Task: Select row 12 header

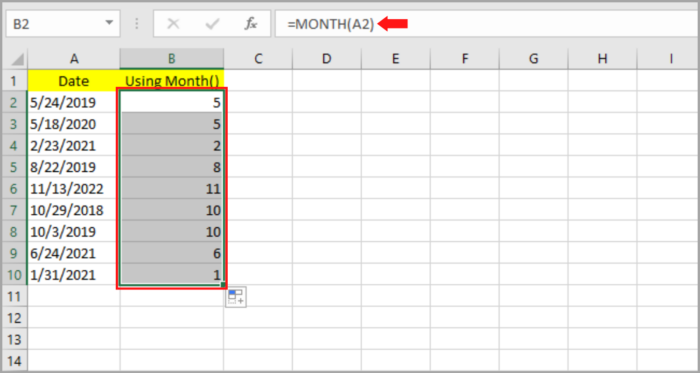Action: click(x=14, y=318)
